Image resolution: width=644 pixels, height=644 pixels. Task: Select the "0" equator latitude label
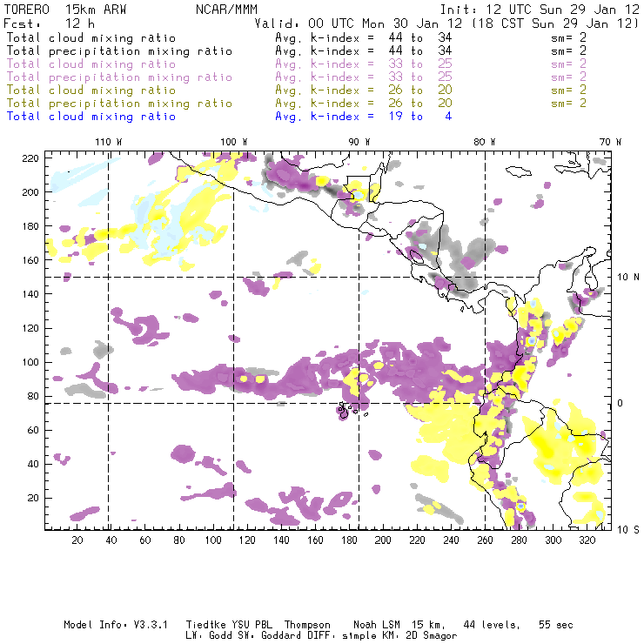coord(620,403)
